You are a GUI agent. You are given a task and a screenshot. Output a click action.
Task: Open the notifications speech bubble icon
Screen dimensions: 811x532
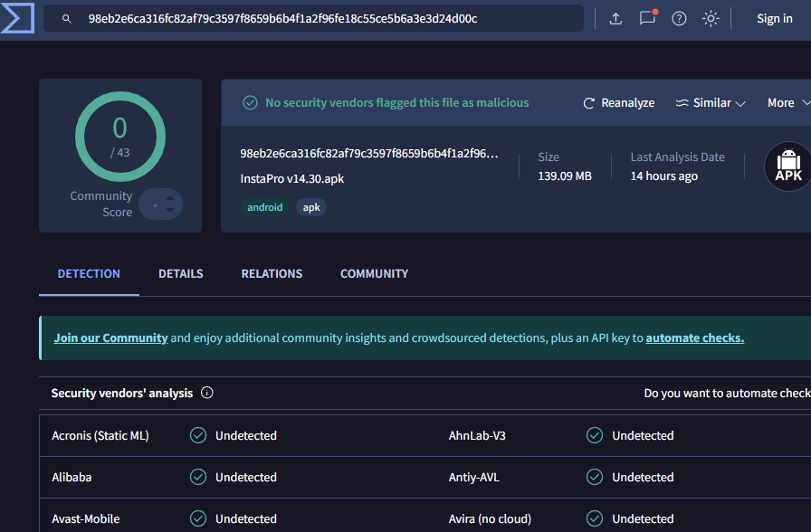647,19
